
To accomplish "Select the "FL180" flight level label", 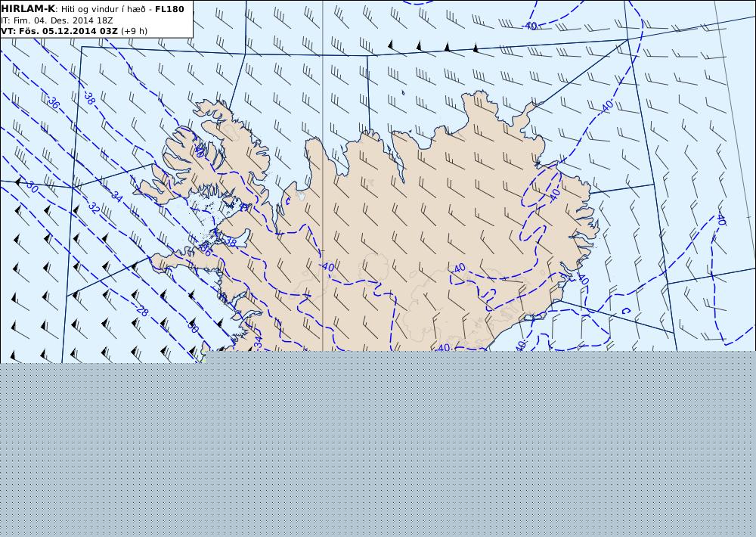I will [169, 9].
